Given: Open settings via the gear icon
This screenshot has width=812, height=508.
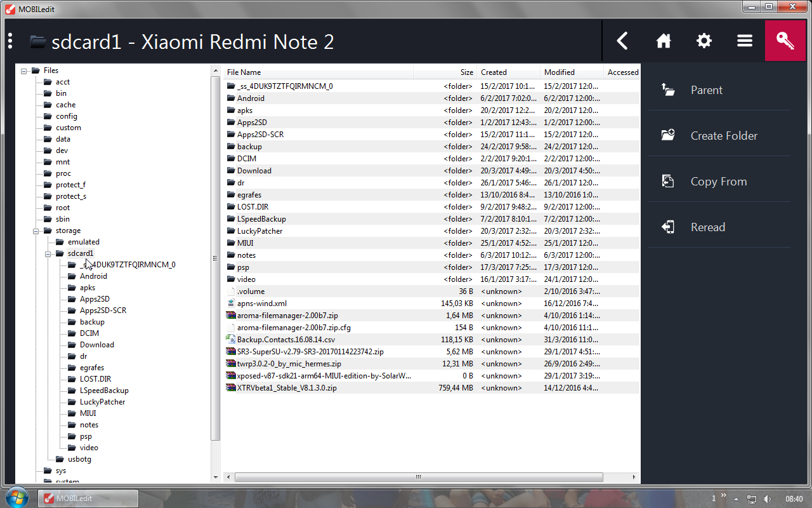Looking at the screenshot, I should (704, 41).
